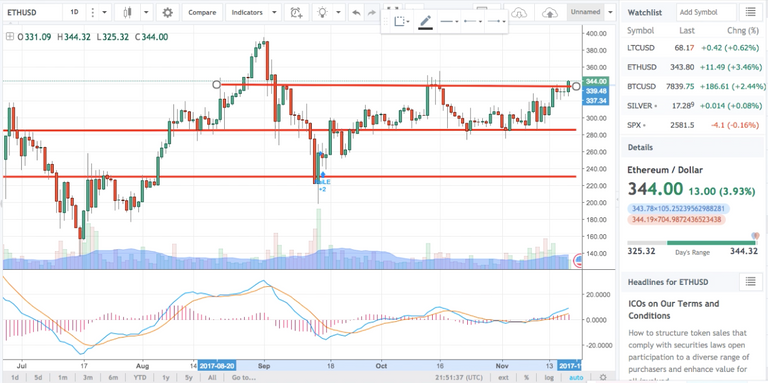Select pencil line color tool
Image resolution: width=768 pixels, height=383 pixels.
(425, 22)
